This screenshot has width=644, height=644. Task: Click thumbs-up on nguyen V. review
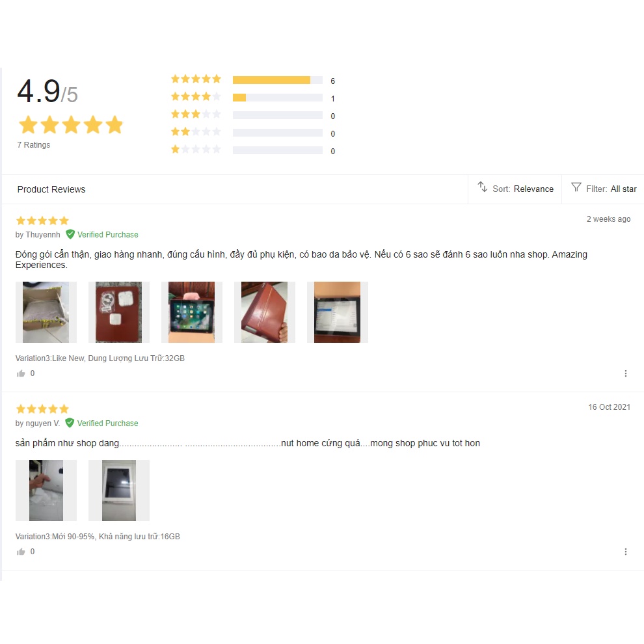tap(21, 552)
